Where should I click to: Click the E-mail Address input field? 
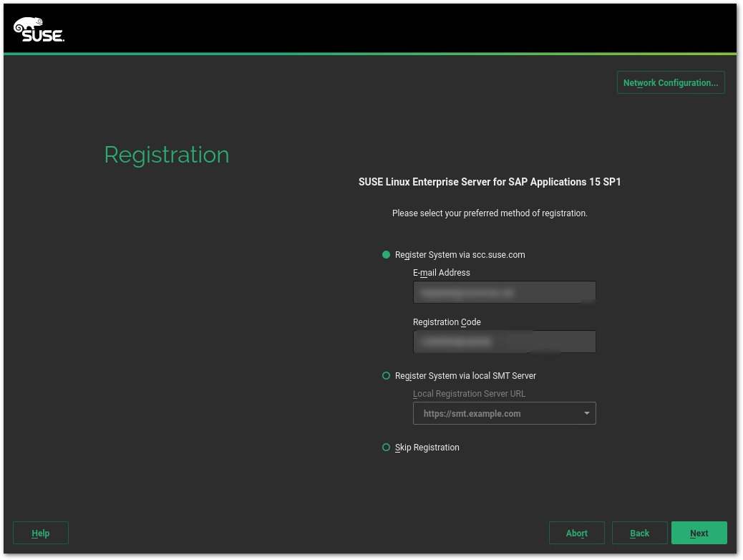click(504, 292)
